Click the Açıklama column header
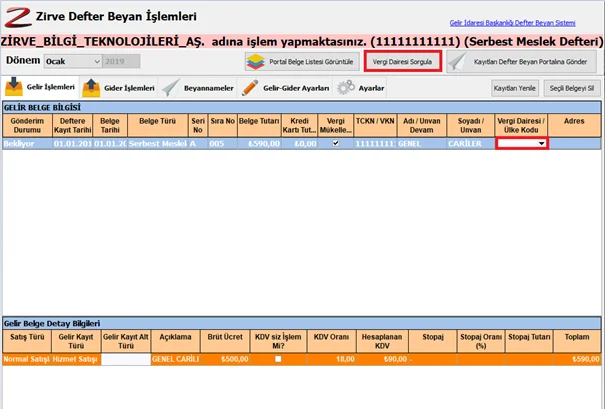Viewport: 605px width, 409px height. tap(176, 341)
